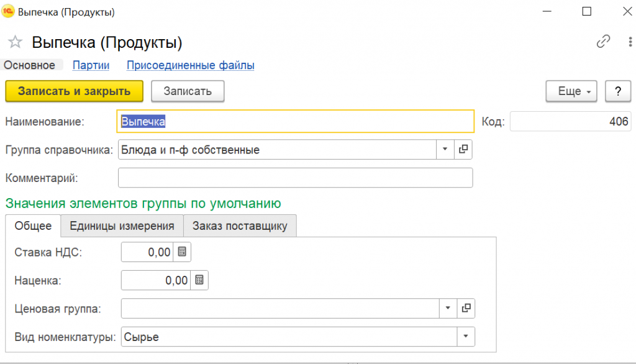Click the get-link chain icon
The image size is (636, 364).
click(603, 42)
